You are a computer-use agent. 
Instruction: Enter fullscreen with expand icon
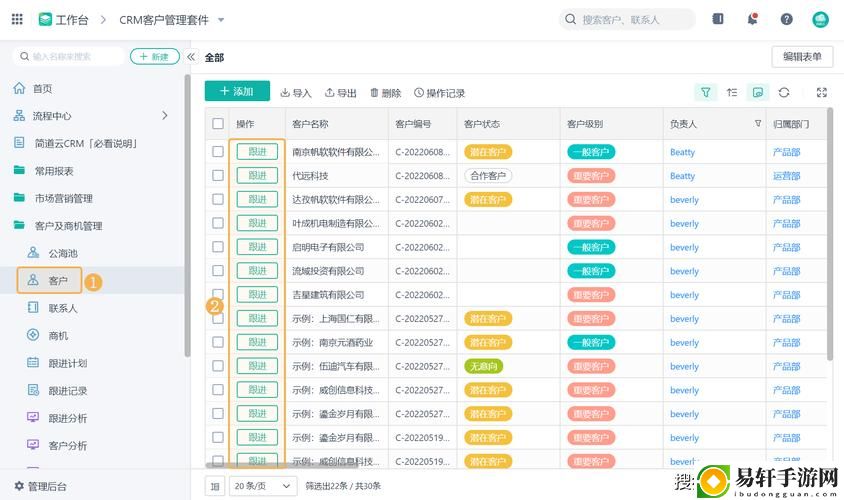(x=821, y=93)
